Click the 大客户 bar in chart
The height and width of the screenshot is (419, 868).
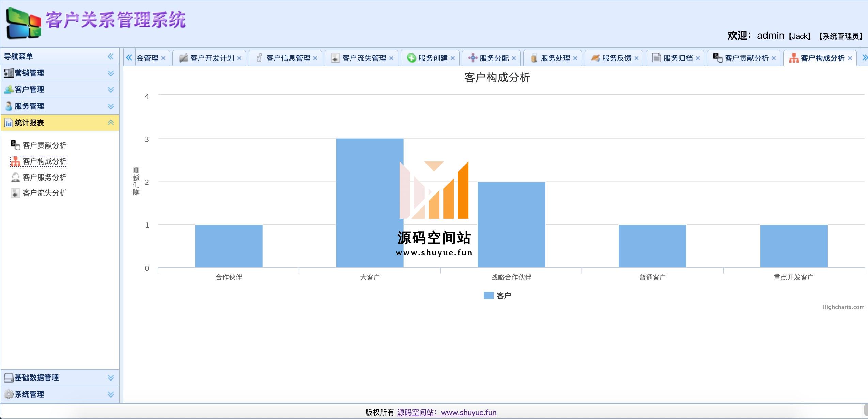370,203
